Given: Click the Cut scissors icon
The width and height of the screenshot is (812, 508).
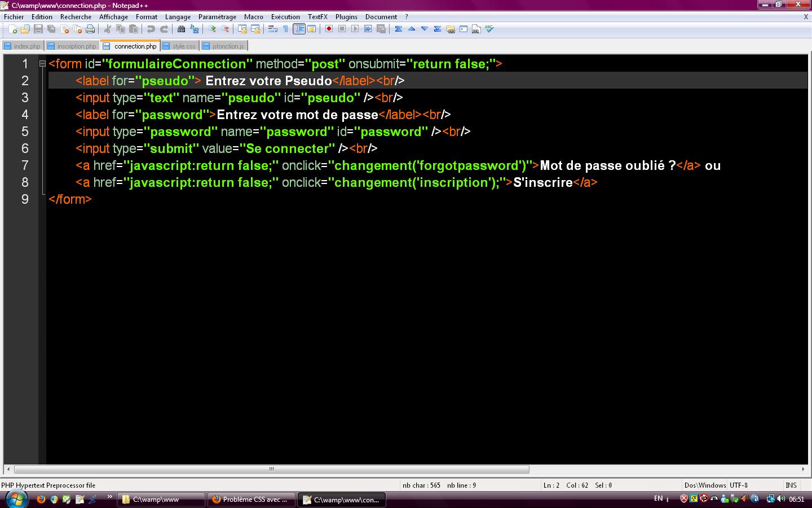Looking at the screenshot, I should tap(108, 29).
